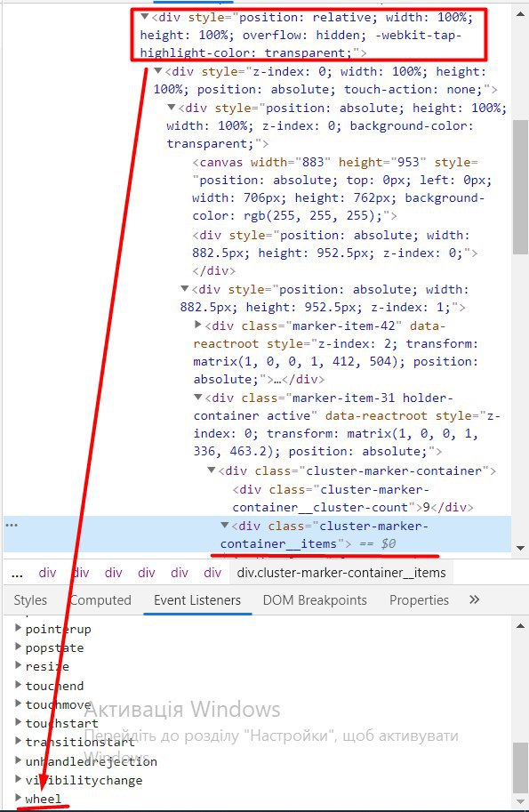This screenshot has width=529, height=812.
Task: Expand the unhandledrejection event listener
Action: coord(18,760)
